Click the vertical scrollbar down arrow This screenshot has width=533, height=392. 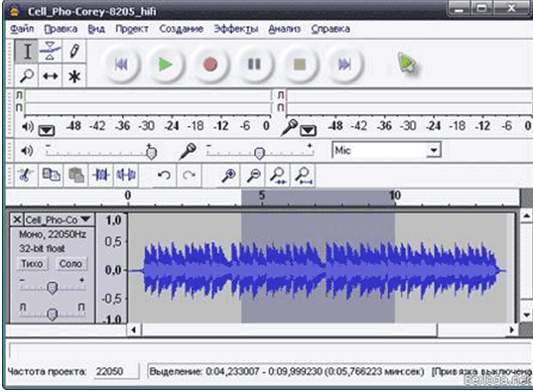(x=526, y=316)
